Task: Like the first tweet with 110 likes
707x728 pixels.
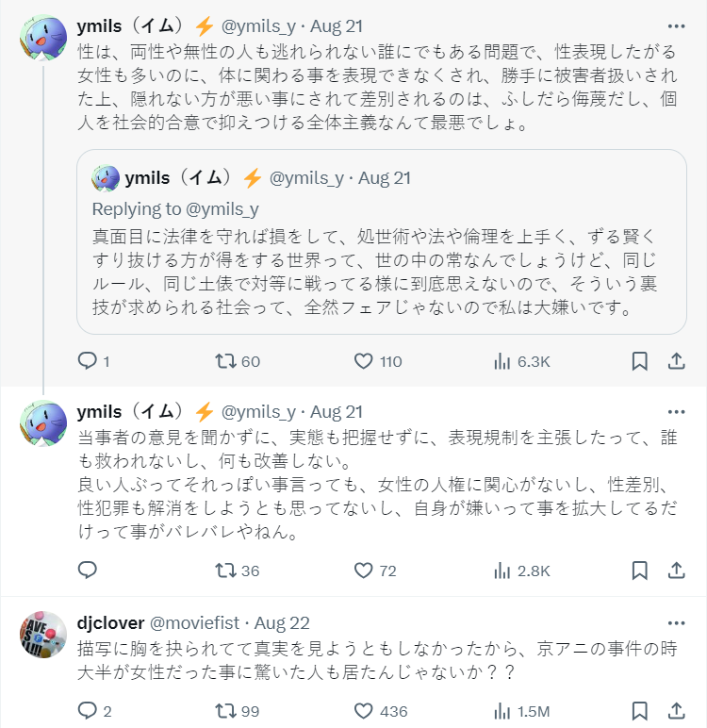Action: [x=364, y=361]
